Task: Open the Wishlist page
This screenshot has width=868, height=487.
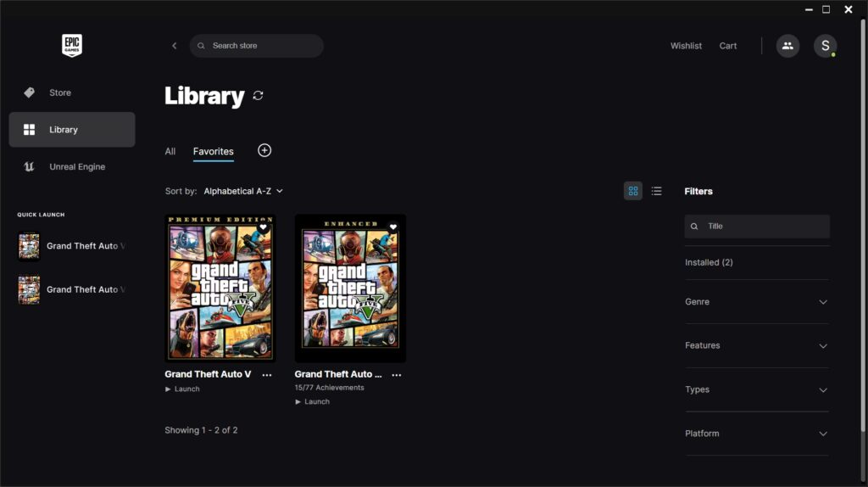Action: coord(686,46)
